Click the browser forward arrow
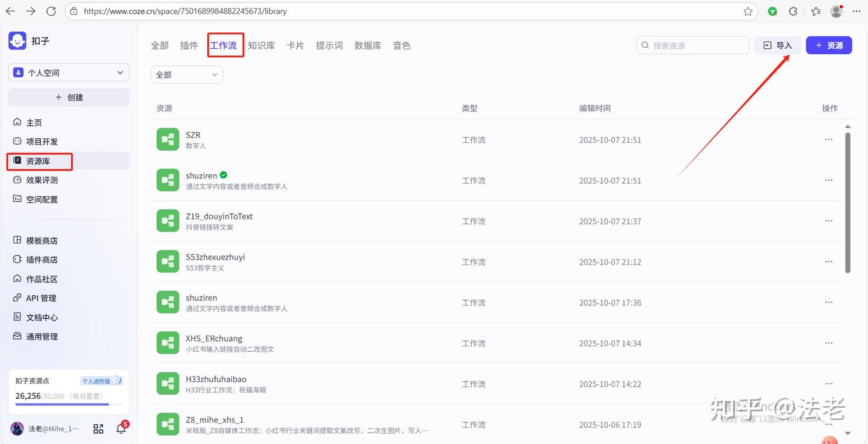The width and height of the screenshot is (868, 444). click(x=31, y=11)
